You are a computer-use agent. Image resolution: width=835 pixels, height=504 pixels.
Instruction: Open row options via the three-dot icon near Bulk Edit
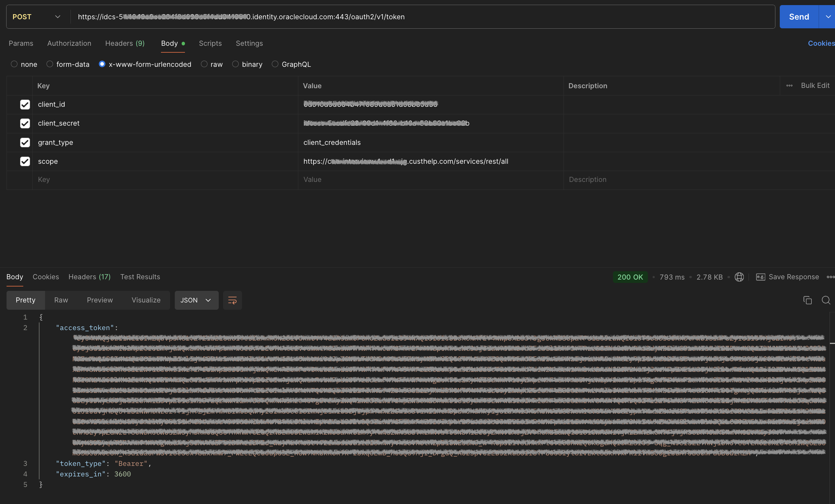pos(789,85)
